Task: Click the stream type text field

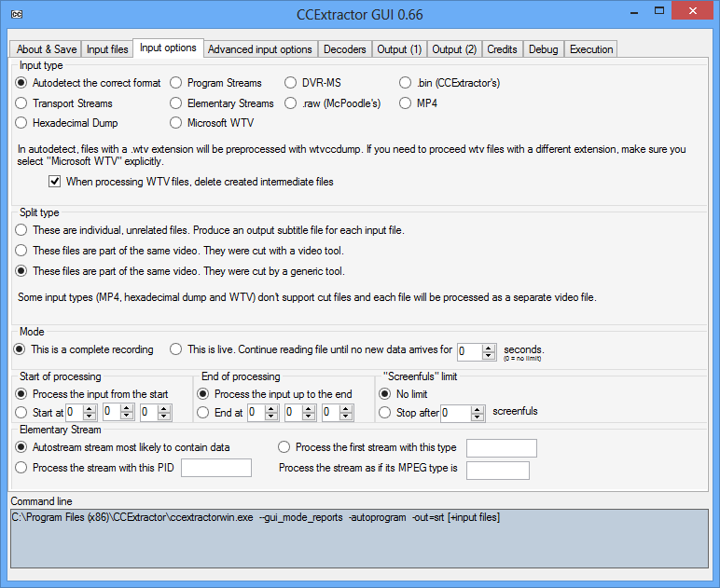Action: pos(502,448)
